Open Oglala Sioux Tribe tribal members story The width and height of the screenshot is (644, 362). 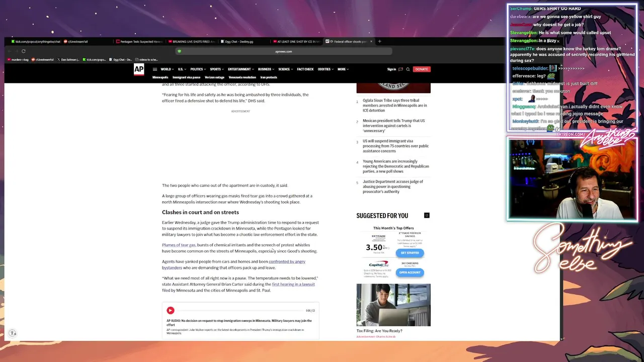tap(394, 106)
